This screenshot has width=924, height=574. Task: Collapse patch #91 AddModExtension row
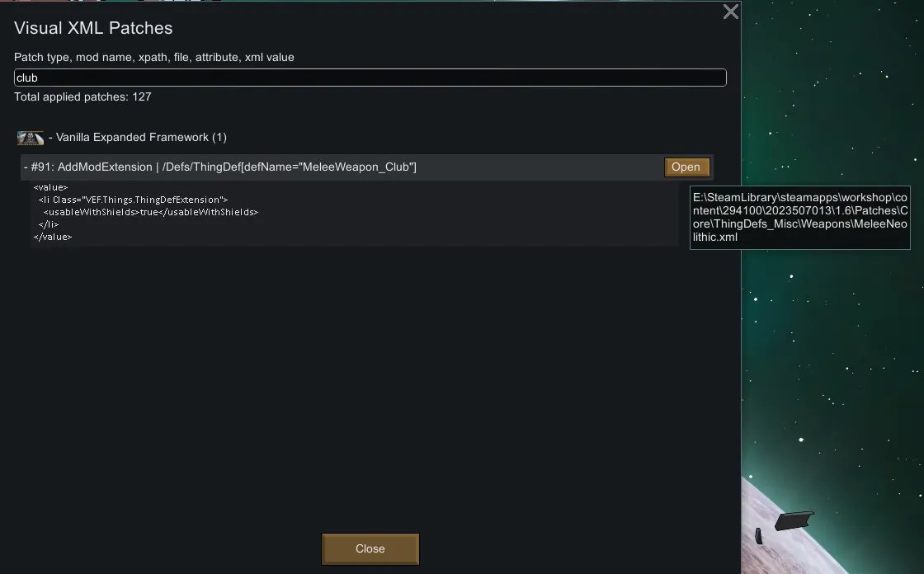click(x=26, y=167)
